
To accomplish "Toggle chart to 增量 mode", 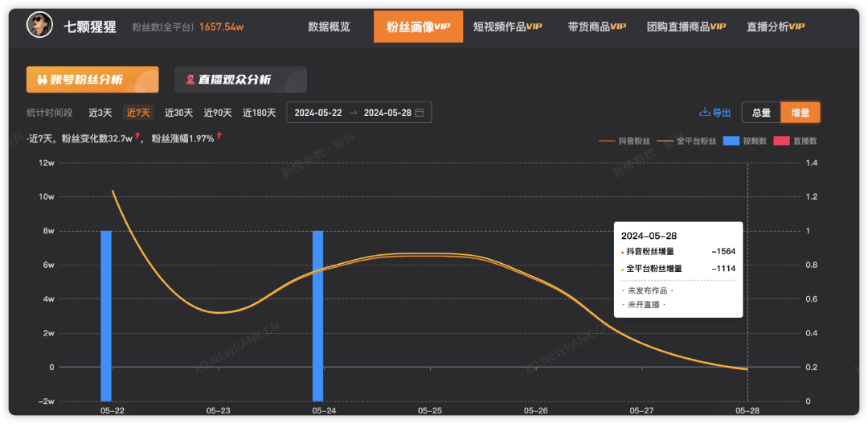I will point(800,113).
